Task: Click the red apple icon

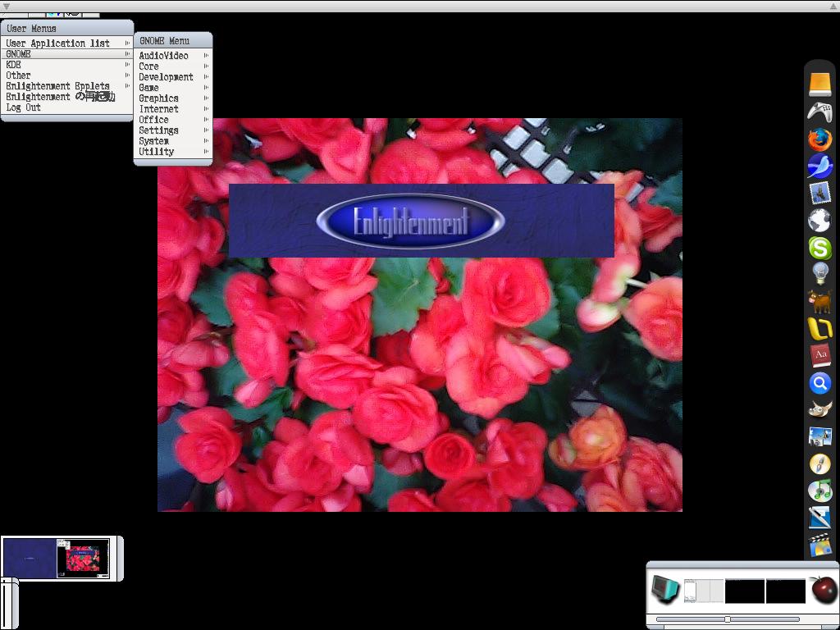Action: pos(824,589)
